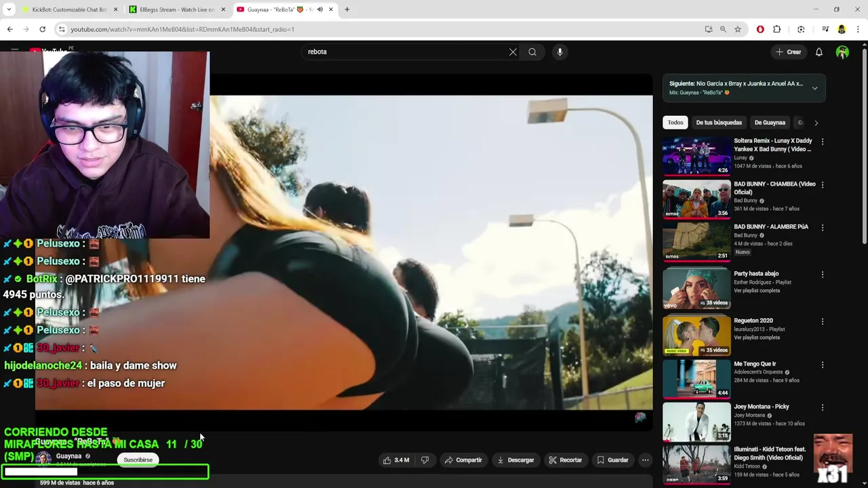Open options menu for Regueton 2020 playlist
This screenshot has width=868, height=488.
(823, 321)
